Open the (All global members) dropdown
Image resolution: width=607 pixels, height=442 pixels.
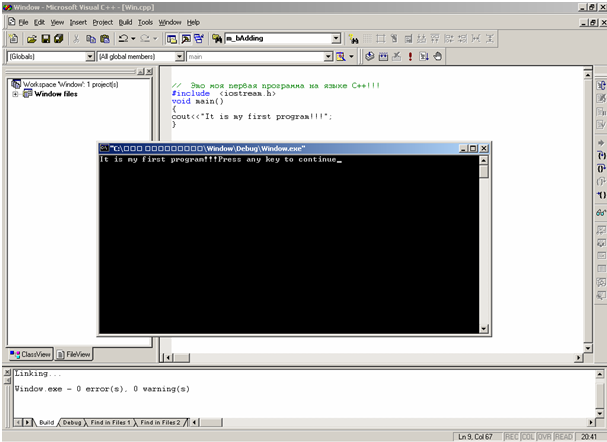pos(178,57)
